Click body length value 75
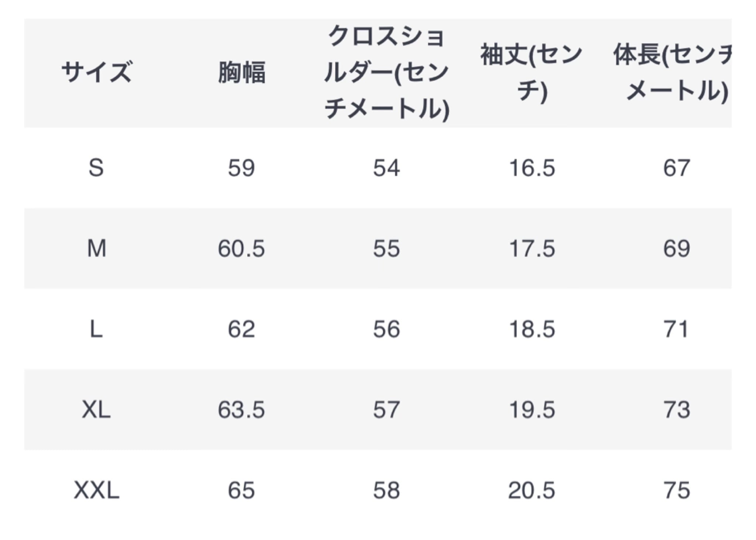 click(x=677, y=491)
